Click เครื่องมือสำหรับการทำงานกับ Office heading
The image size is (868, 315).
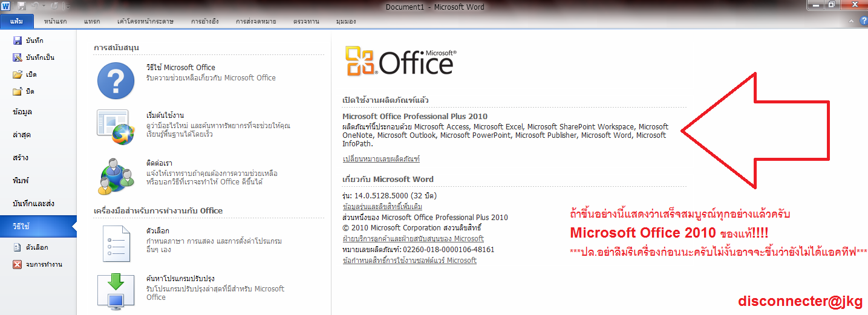coord(158,210)
